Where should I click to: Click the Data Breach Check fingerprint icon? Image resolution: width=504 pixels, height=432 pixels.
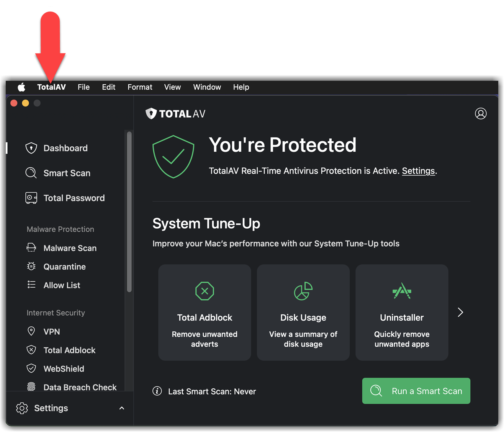coord(31,387)
